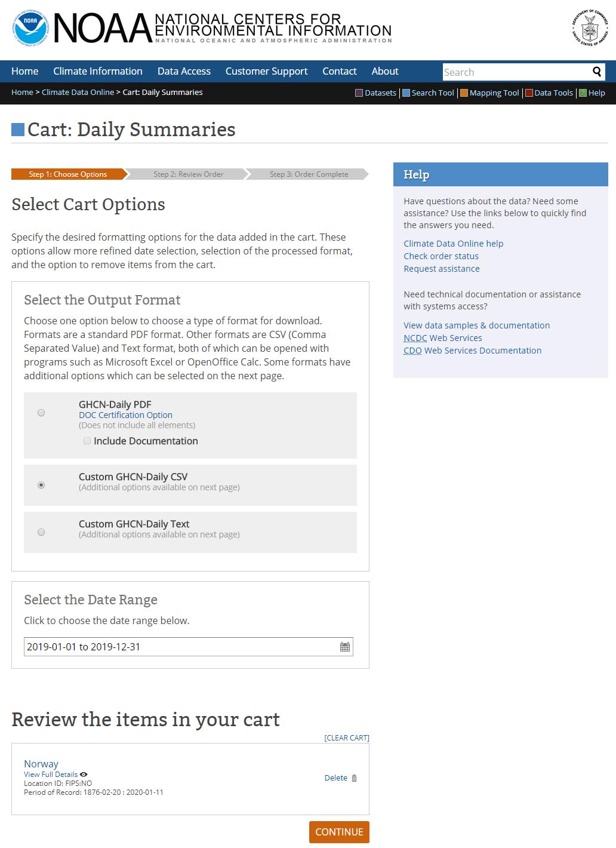Open the Customer Support menu
Viewport: 616px width, 848px height.
click(266, 71)
